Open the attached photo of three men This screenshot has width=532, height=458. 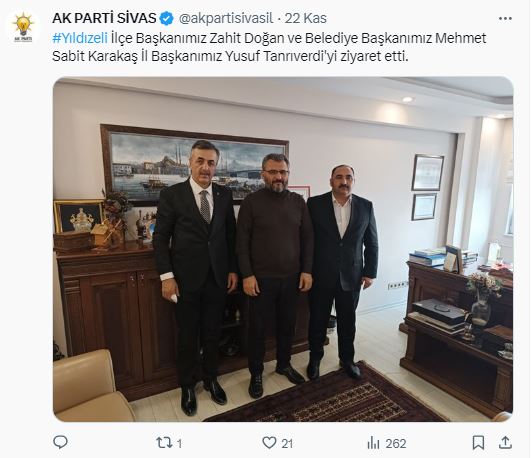[283, 249]
